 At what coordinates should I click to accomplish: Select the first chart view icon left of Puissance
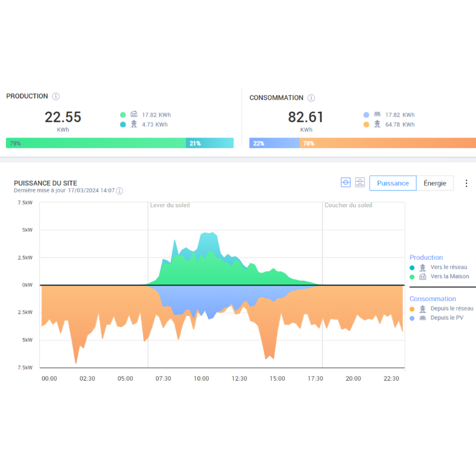[346, 183]
